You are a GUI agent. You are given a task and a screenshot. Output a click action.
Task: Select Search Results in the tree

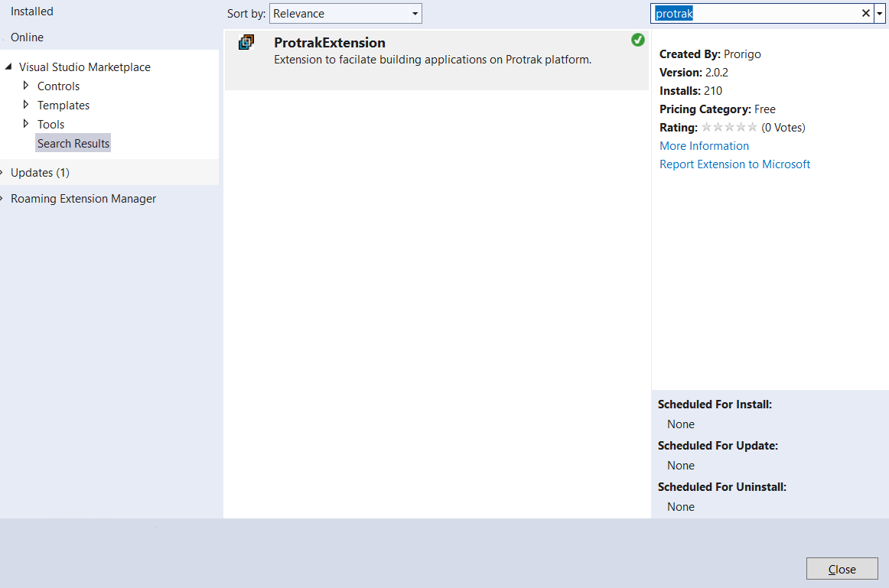[x=73, y=144]
